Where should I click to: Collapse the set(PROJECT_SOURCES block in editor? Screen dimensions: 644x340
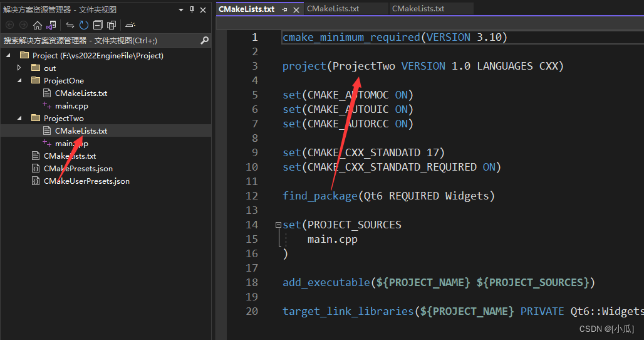point(278,225)
